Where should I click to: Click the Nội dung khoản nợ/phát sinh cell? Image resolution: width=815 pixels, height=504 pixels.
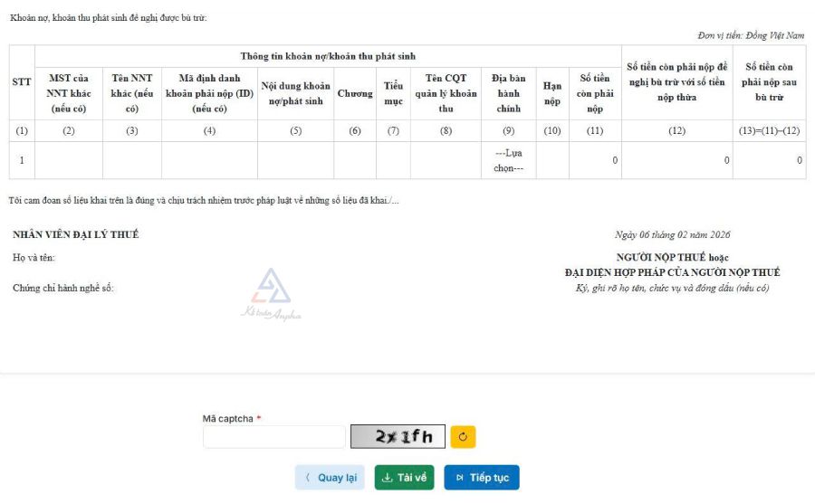pyautogui.click(x=295, y=160)
